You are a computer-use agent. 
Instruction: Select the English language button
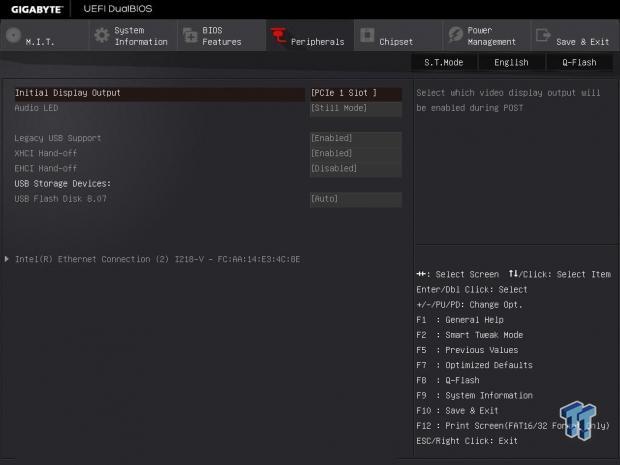click(x=511, y=62)
